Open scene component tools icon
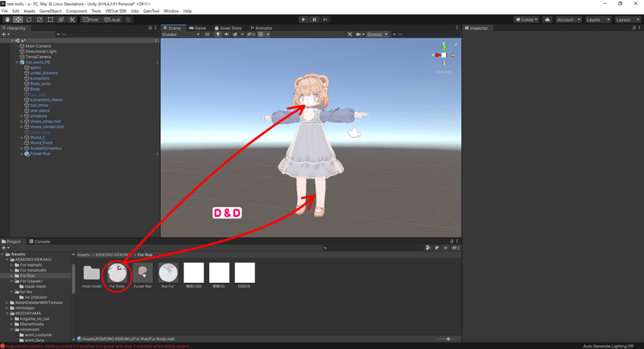Screen dimensions: 644x349 [x=349, y=35]
